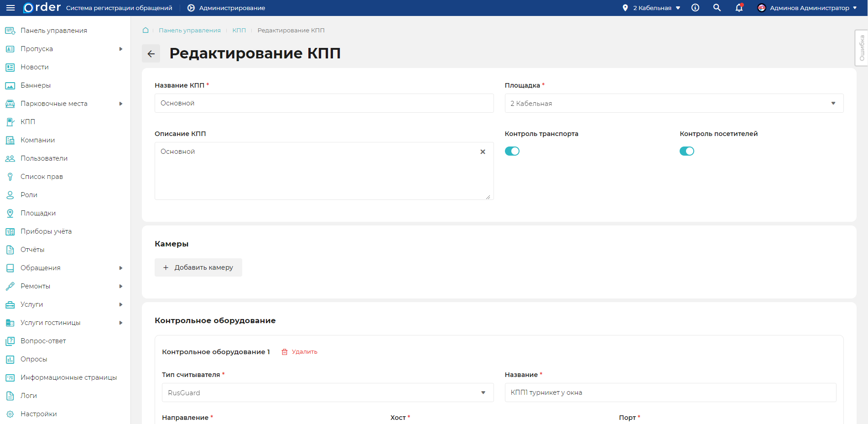Image resolution: width=868 pixels, height=424 pixels.
Task: Click the Название КПП input field
Action: (x=324, y=104)
